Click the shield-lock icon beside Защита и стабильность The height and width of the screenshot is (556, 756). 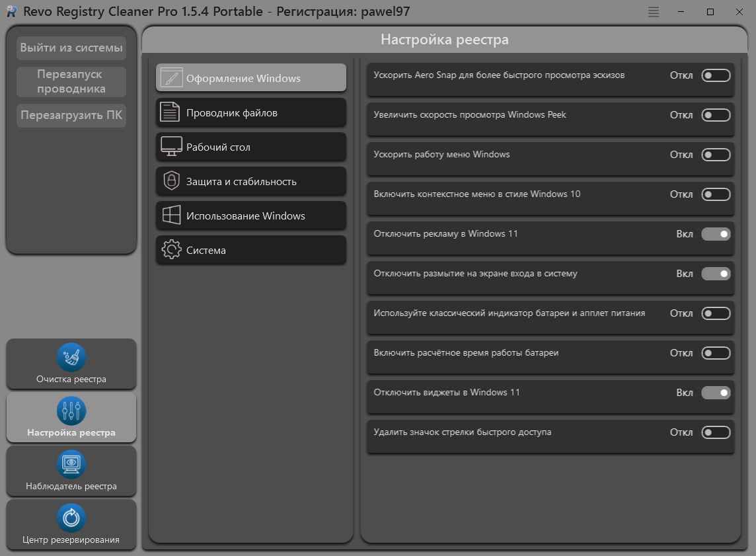(x=171, y=181)
